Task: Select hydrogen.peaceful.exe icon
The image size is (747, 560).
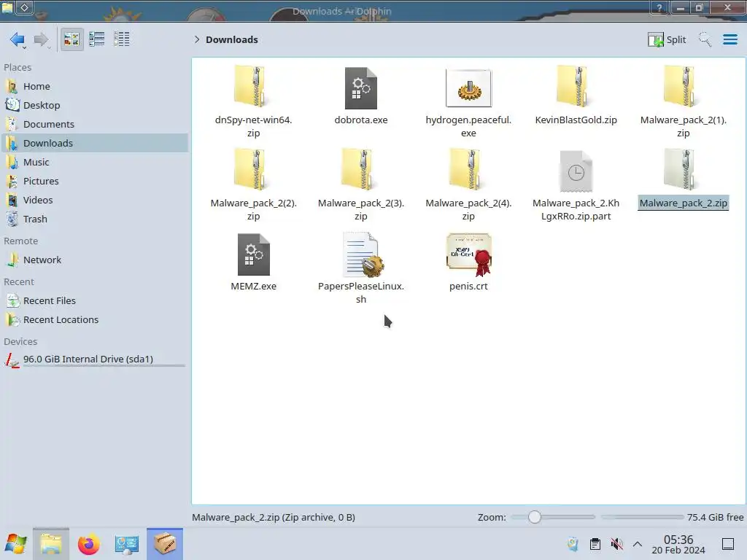Action: pyautogui.click(x=469, y=88)
